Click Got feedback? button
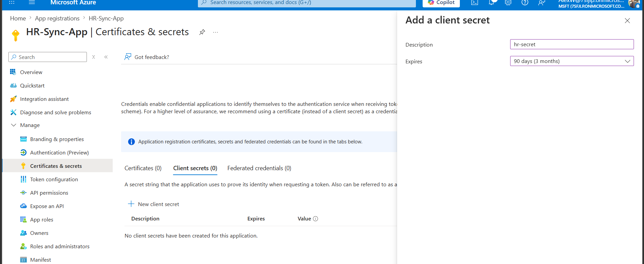This screenshot has width=644, height=264. pyautogui.click(x=147, y=57)
